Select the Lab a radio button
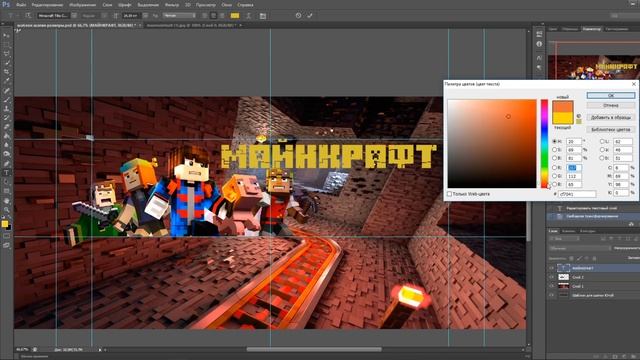The image size is (640, 360). point(602,150)
